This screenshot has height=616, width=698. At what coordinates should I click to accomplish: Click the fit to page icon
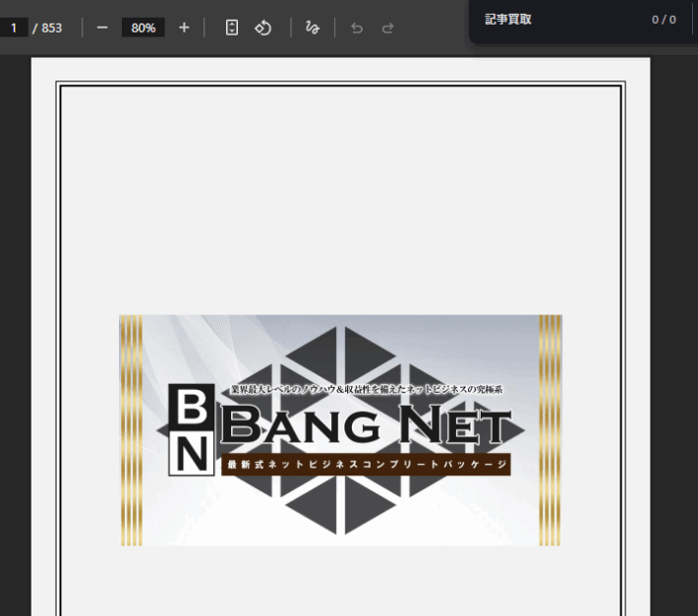(231, 28)
